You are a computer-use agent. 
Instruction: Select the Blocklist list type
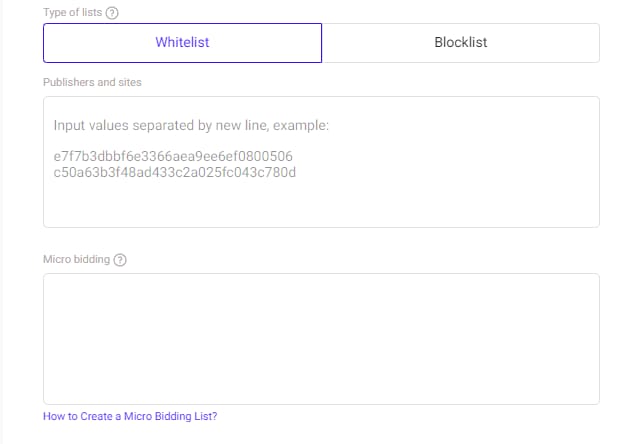461,43
